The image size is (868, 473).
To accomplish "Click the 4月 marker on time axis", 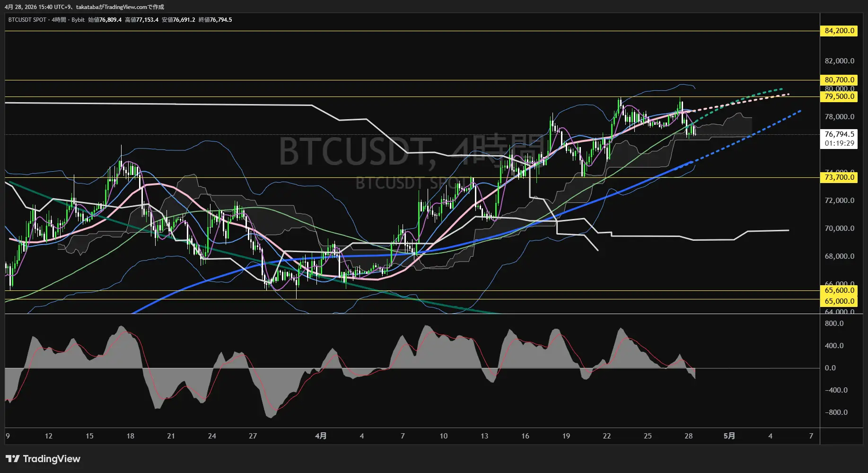I will tap(321, 436).
